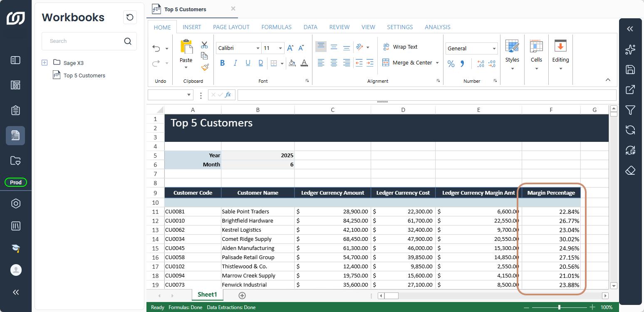Click the Undo arrow icon
644x312 pixels.
156,48
